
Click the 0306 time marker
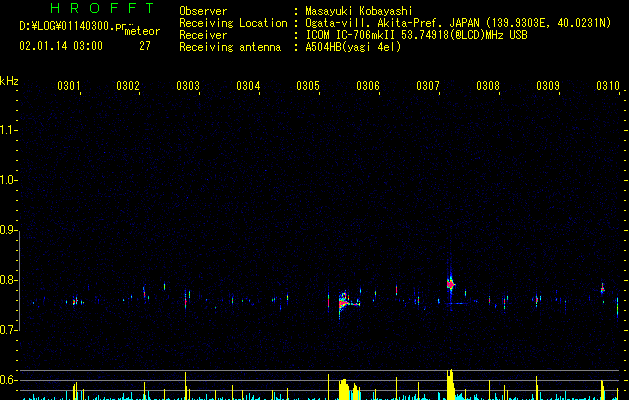coord(368,86)
